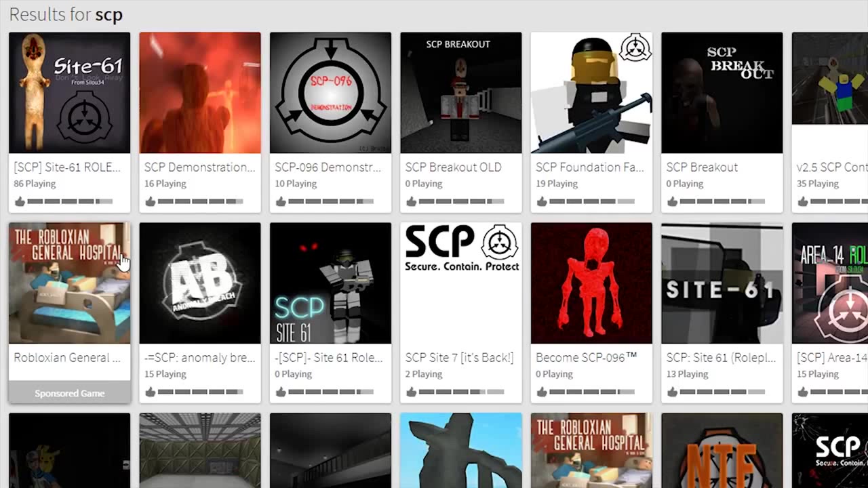The height and width of the screenshot is (488, 868).
Task: Open the Robloxian General Hospital sponsored thumbnail
Action: [x=69, y=283]
